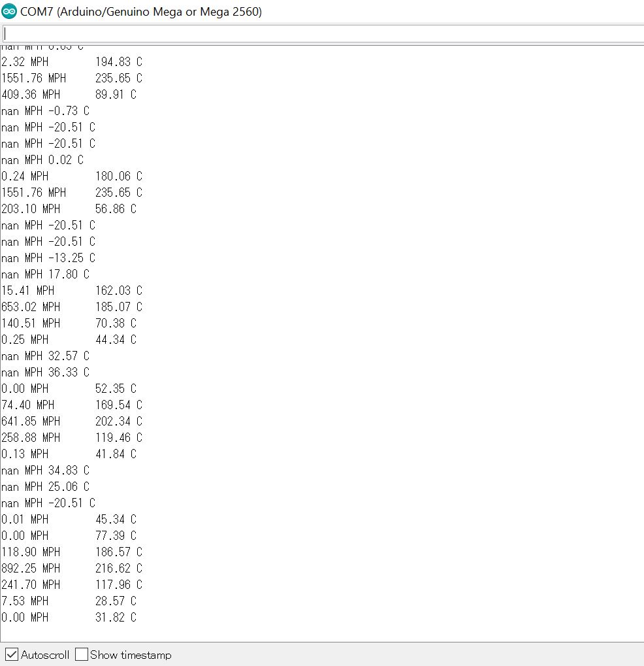The height and width of the screenshot is (666, 644).
Task: Select the 241.70 MPH 117.96 C row
Action: coord(72,585)
